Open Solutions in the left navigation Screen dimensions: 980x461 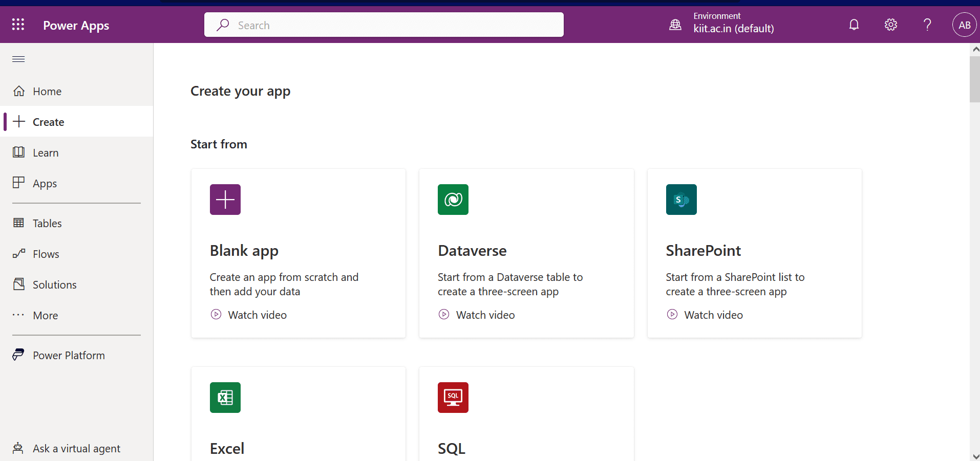pos(54,285)
